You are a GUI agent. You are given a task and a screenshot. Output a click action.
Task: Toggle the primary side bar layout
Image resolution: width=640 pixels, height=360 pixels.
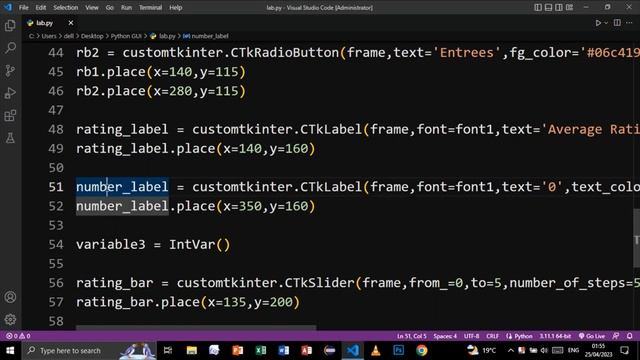point(538,7)
